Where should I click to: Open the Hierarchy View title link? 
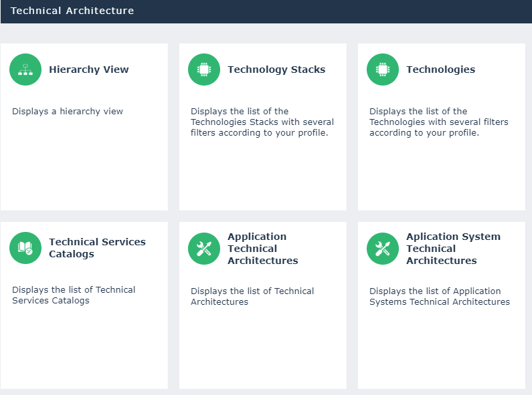(x=88, y=70)
